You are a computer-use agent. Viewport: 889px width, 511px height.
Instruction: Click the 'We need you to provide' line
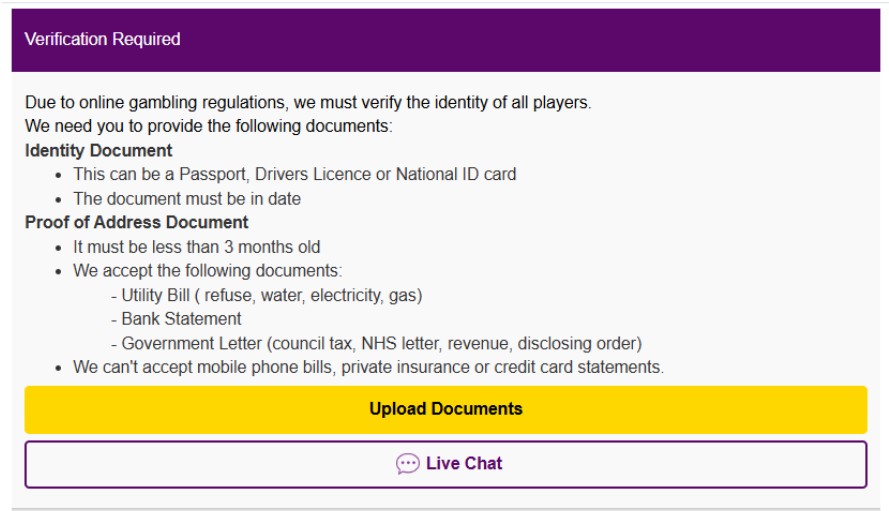coord(209,126)
